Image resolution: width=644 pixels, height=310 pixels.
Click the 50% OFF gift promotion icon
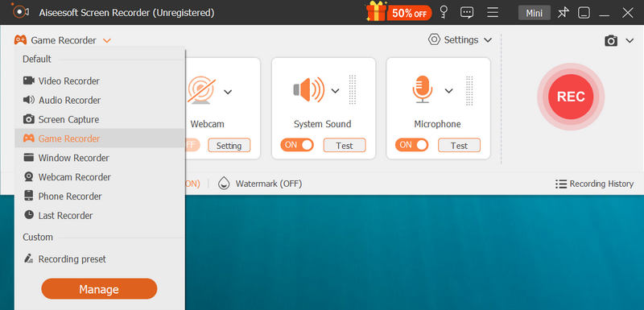click(x=398, y=12)
